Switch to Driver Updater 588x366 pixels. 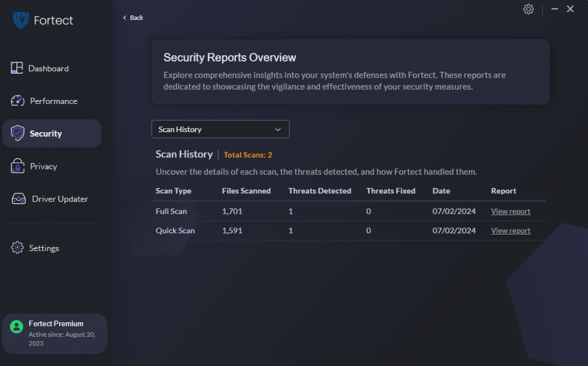click(x=60, y=199)
